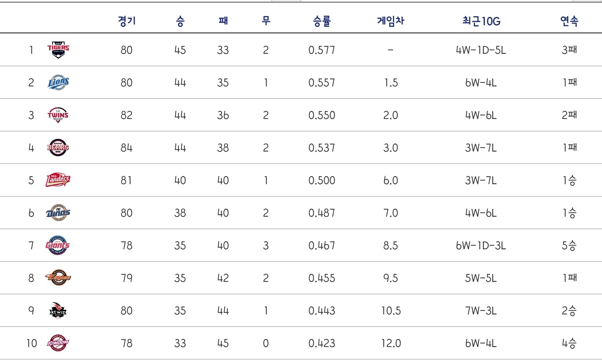Screen dimensions: 602x364
Task: Select the LG Twins logo
Action: 58,115
